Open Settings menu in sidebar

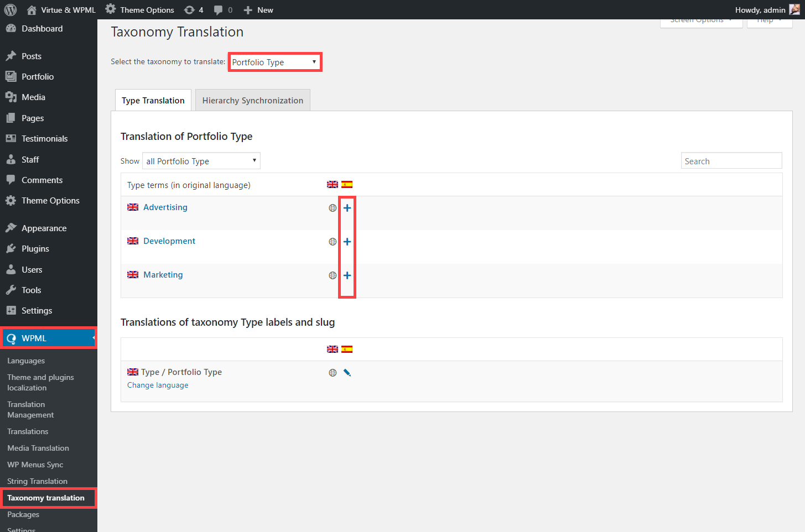pyautogui.click(x=49, y=311)
